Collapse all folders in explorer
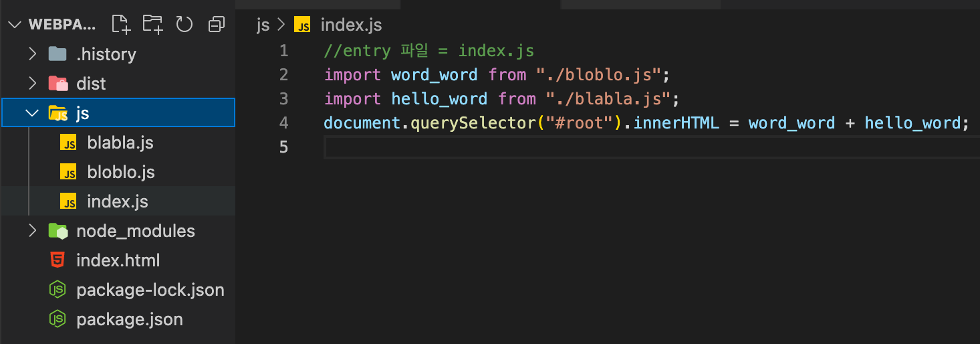 [216, 25]
